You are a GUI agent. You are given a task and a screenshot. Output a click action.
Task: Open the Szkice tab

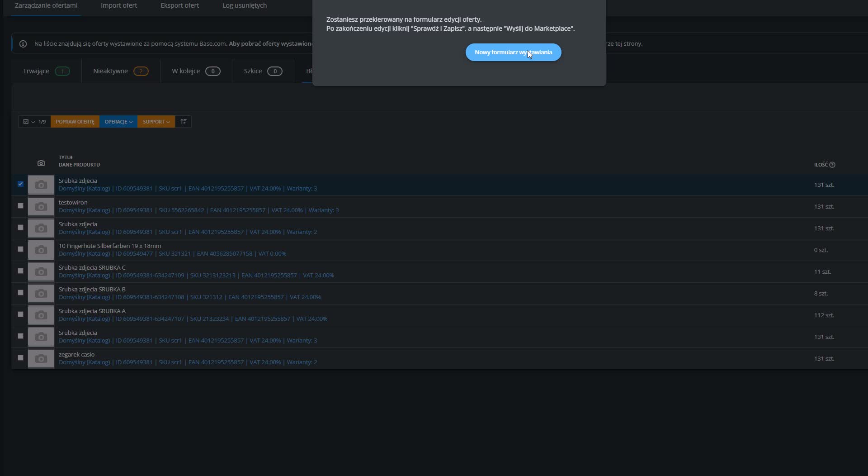coord(263,71)
